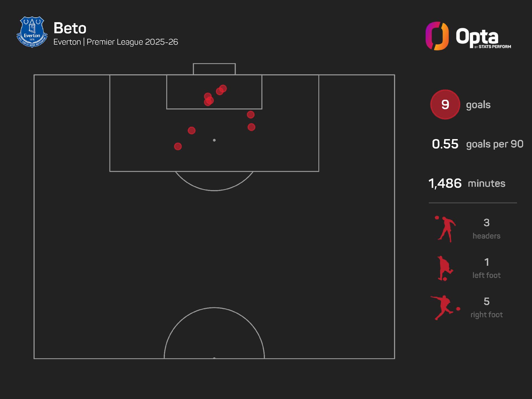This screenshot has height=399, width=532.
Task: Click the 3 headers count
Action: [x=487, y=229]
